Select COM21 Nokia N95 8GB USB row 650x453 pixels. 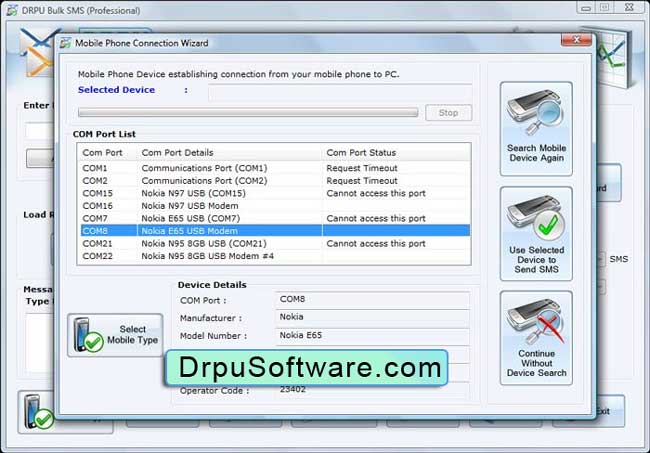coord(275,243)
